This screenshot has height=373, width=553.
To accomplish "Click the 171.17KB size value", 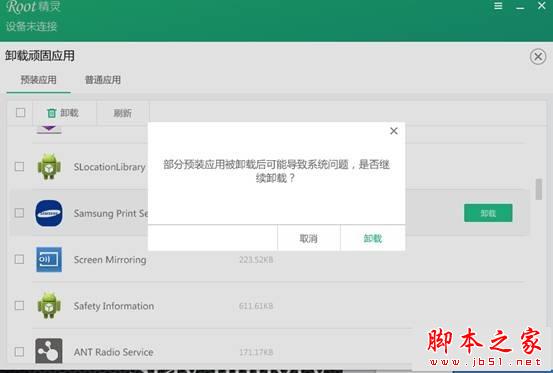I will (x=256, y=352).
